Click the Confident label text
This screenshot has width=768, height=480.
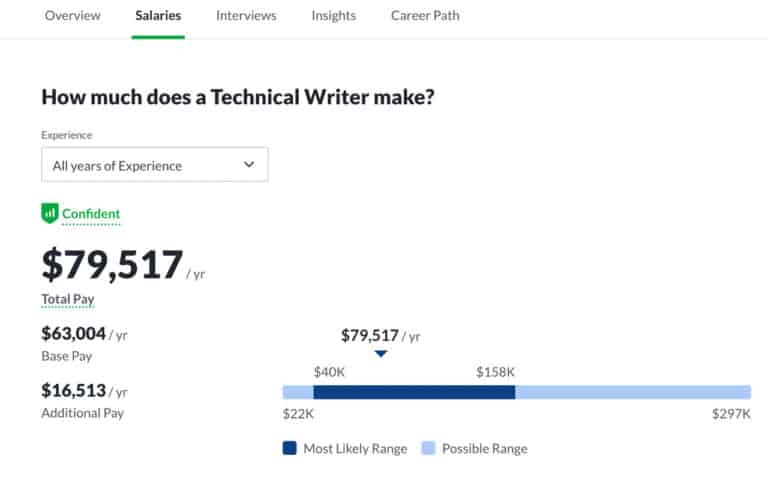[91, 213]
